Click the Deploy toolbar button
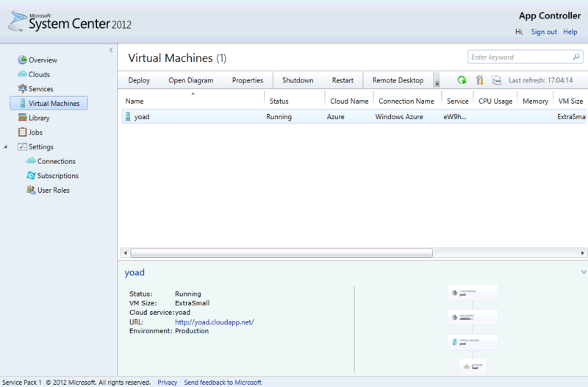The height and width of the screenshot is (387, 588). [139, 80]
